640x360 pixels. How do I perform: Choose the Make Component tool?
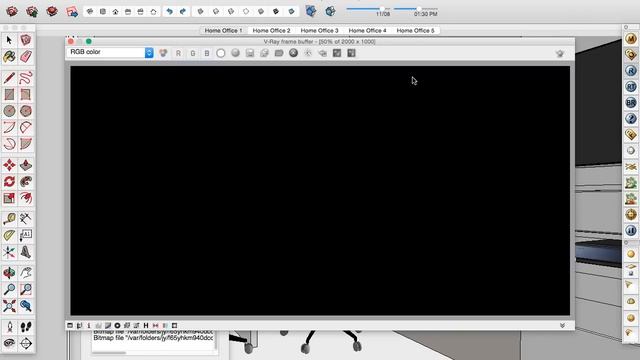26,40
